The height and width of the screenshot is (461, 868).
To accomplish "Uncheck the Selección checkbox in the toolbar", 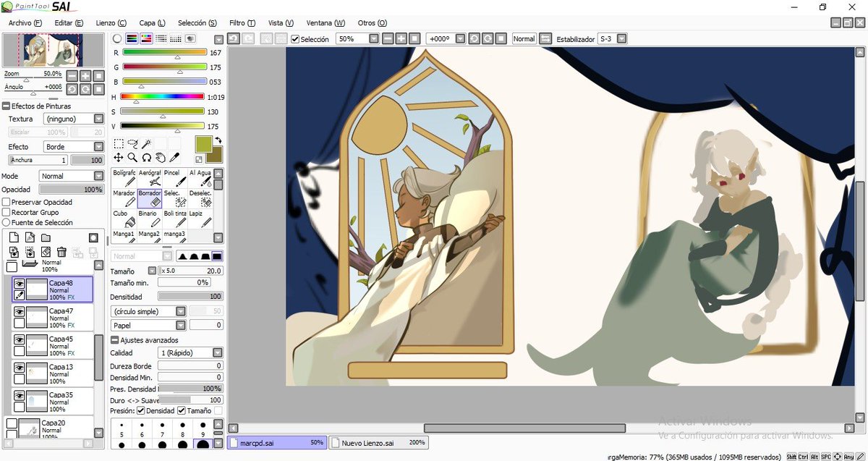I will (x=295, y=39).
